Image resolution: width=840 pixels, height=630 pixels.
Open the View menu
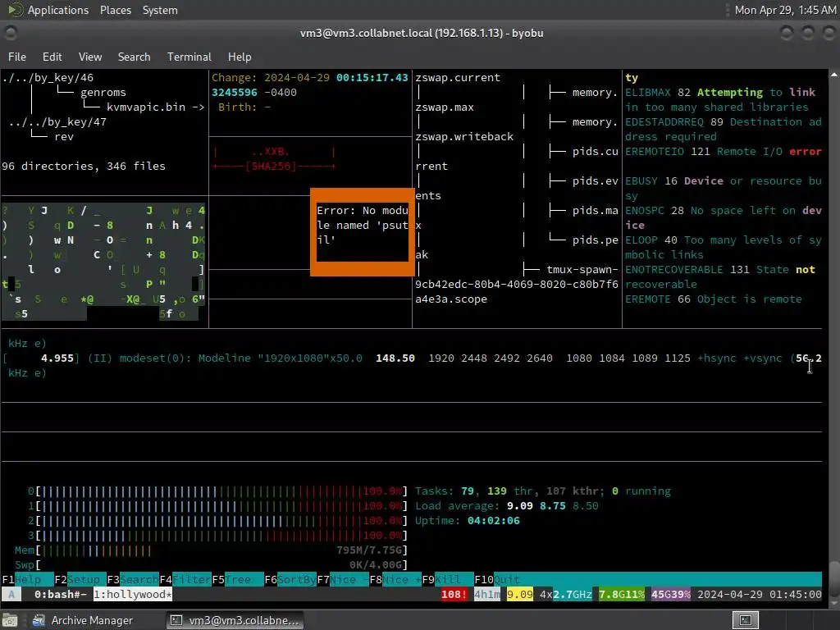90,57
